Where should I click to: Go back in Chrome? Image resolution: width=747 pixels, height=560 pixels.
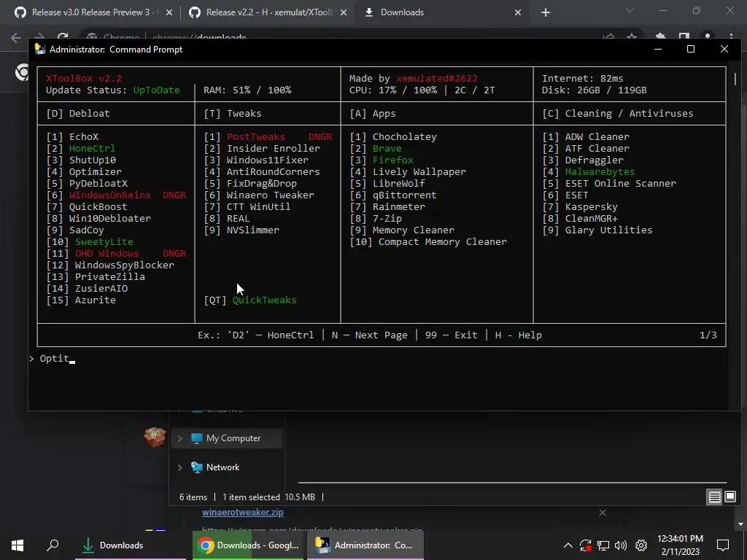[16, 38]
